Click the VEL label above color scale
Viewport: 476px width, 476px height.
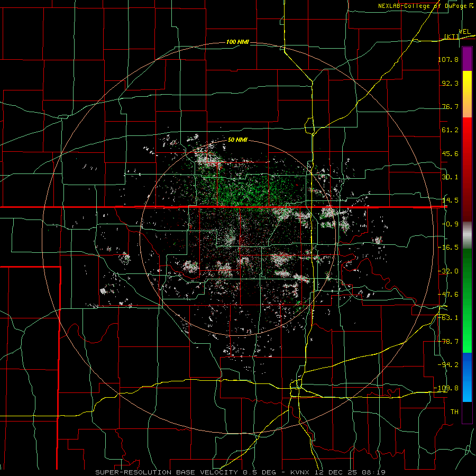click(464, 32)
